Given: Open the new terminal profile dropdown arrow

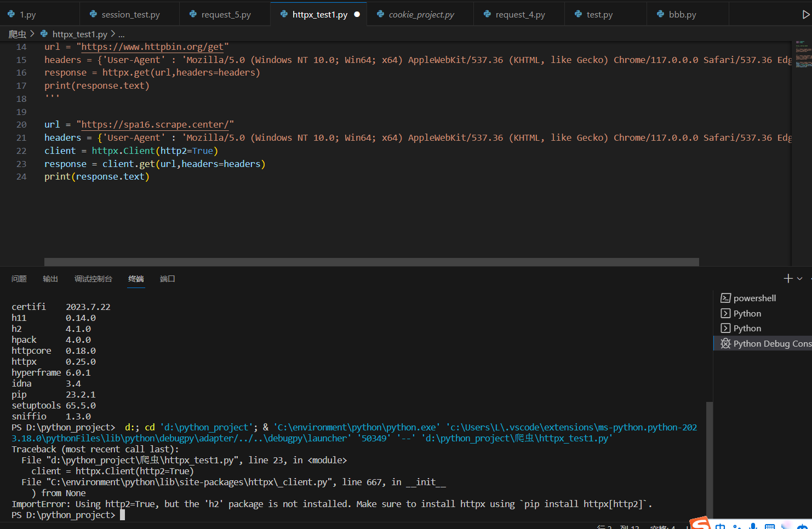Looking at the screenshot, I should click(799, 279).
